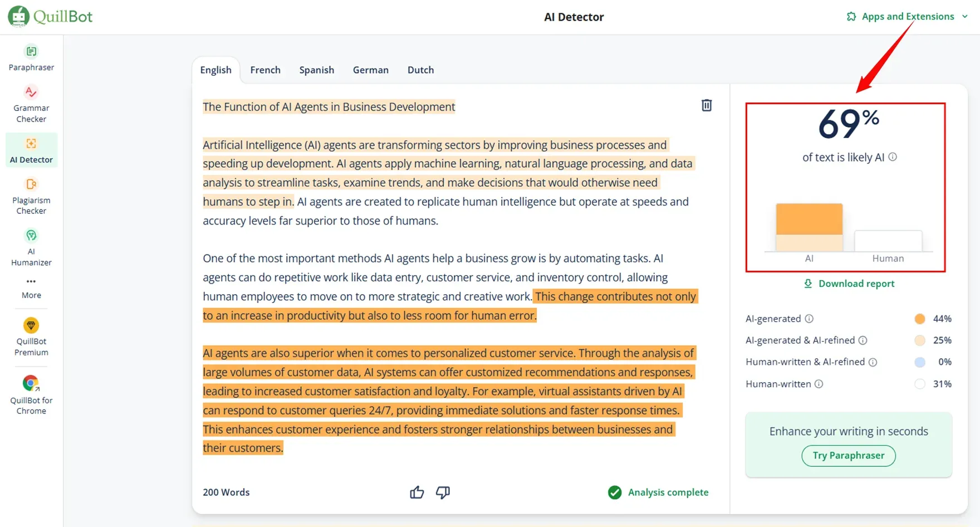Switch to the Spanish tab

(317, 70)
